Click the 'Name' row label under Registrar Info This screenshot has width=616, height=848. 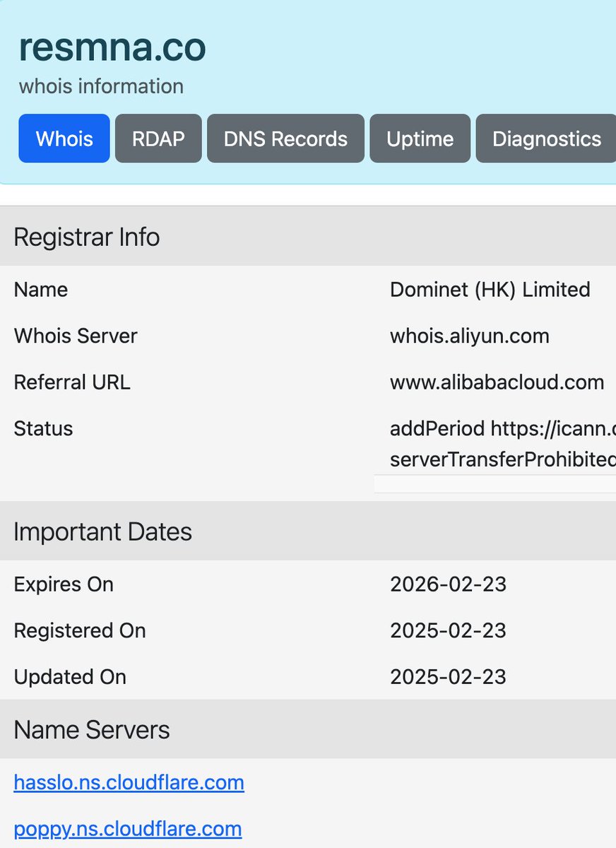(x=41, y=290)
